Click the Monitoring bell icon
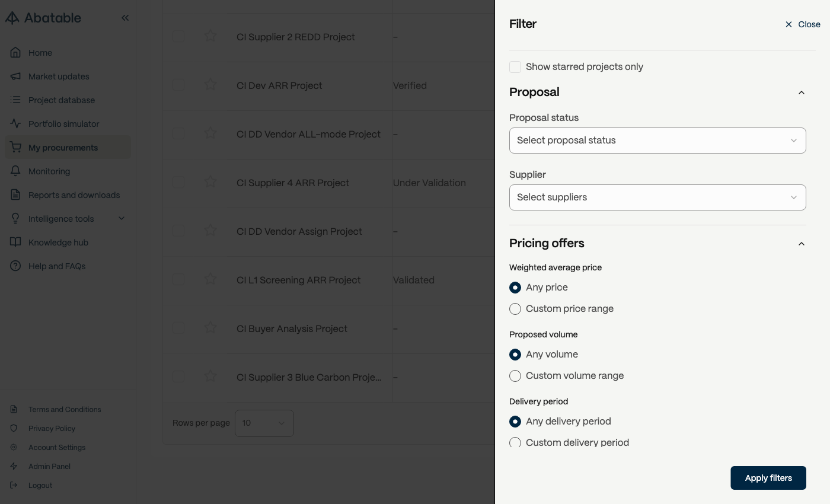This screenshot has width=830, height=504. point(16,171)
